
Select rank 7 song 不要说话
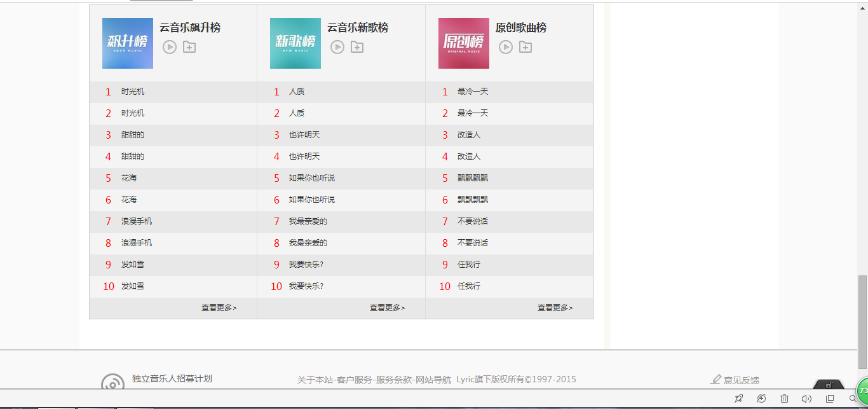click(473, 221)
